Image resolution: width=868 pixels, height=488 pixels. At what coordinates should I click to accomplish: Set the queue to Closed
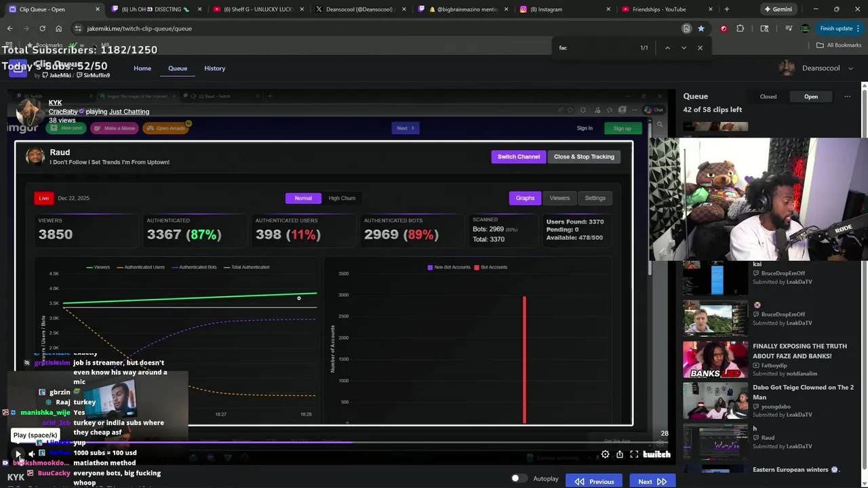click(768, 96)
